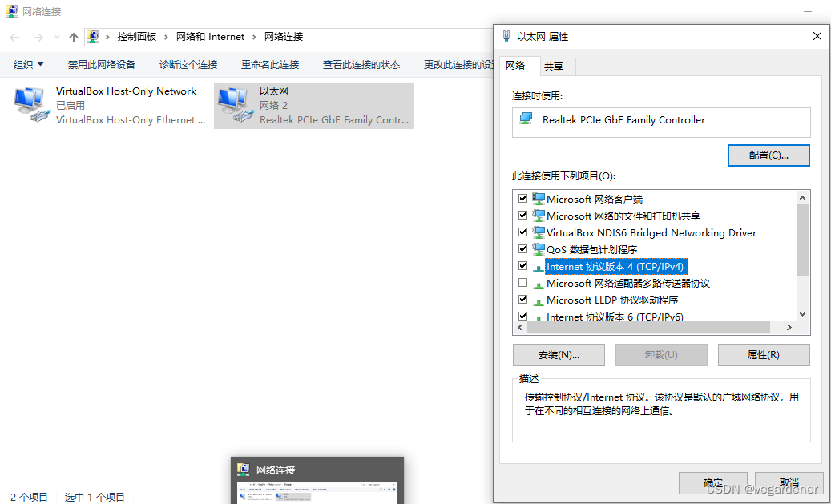The image size is (831, 504).
Task: Click the VirtualBox Host-Only Network adapter icon
Action: (x=32, y=105)
